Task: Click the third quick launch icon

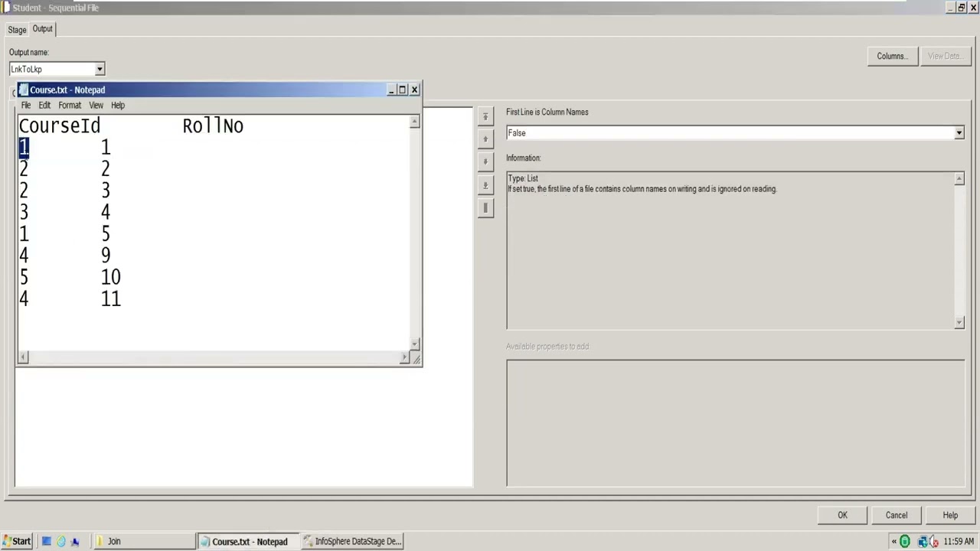Action: [x=75, y=541]
